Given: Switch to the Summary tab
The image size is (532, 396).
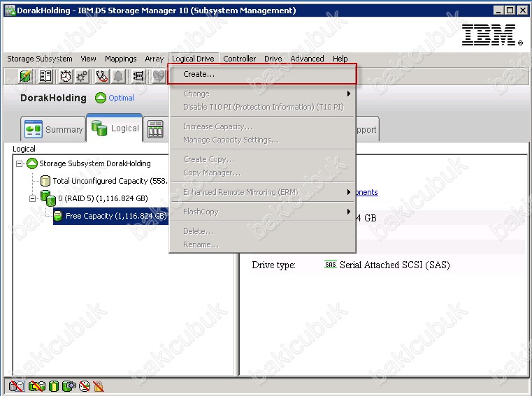Looking at the screenshot, I should pos(53,129).
